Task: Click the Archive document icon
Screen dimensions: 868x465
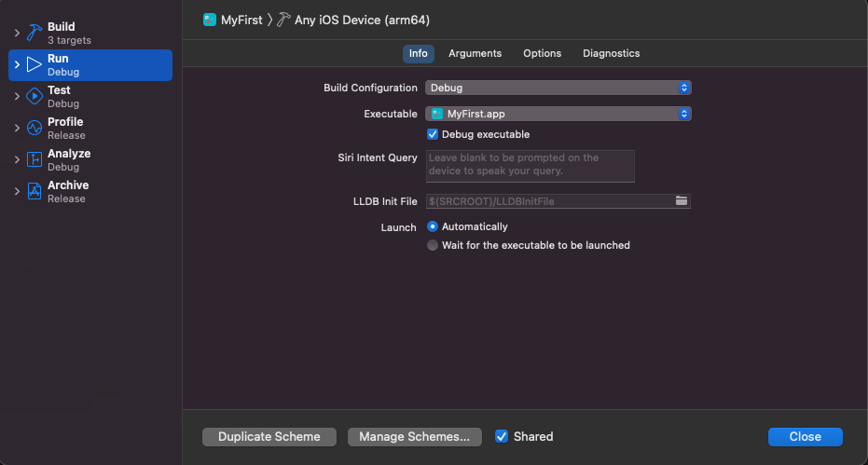Action: pos(34,192)
